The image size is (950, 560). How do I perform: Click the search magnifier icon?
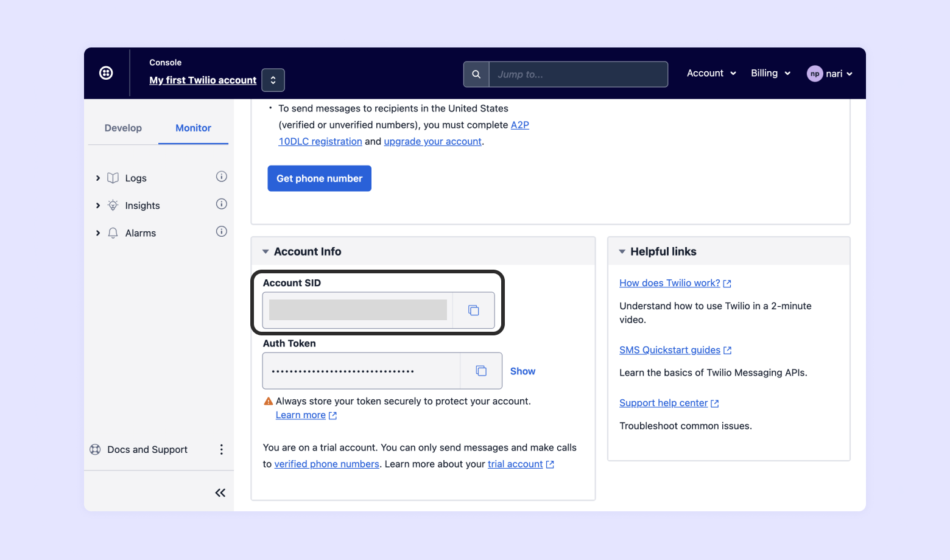point(476,74)
